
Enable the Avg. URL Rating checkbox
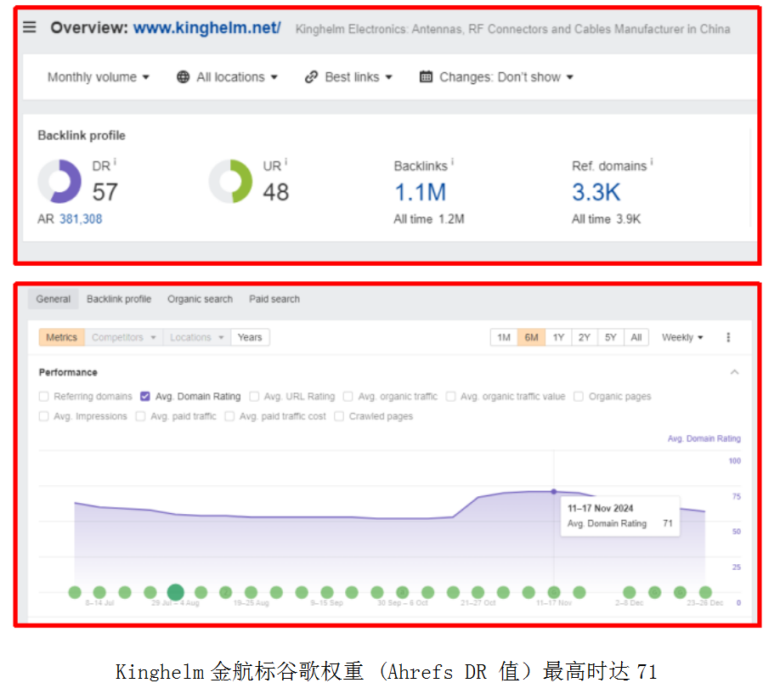(254, 397)
